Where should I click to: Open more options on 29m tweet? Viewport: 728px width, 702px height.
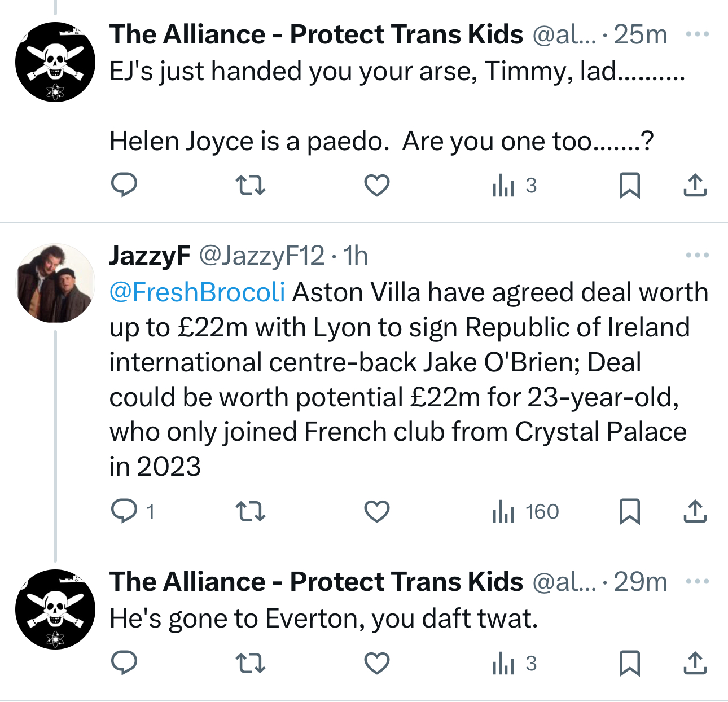[x=697, y=582]
